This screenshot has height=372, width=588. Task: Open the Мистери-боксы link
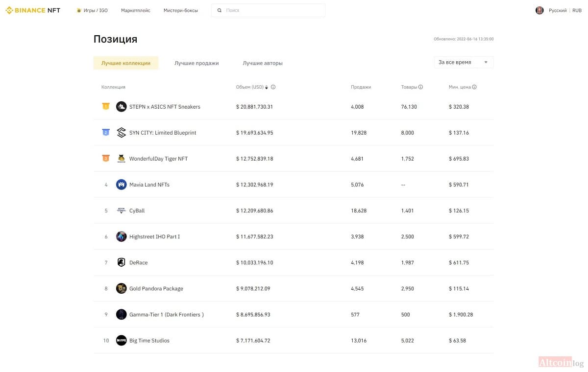click(x=181, y=10)
